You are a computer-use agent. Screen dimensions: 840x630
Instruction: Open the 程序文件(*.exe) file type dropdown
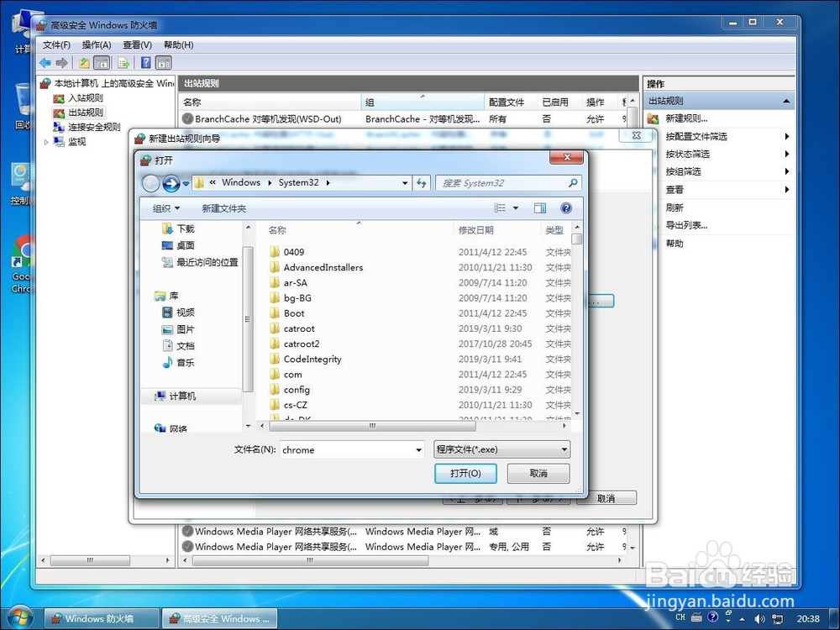point(501,449)
